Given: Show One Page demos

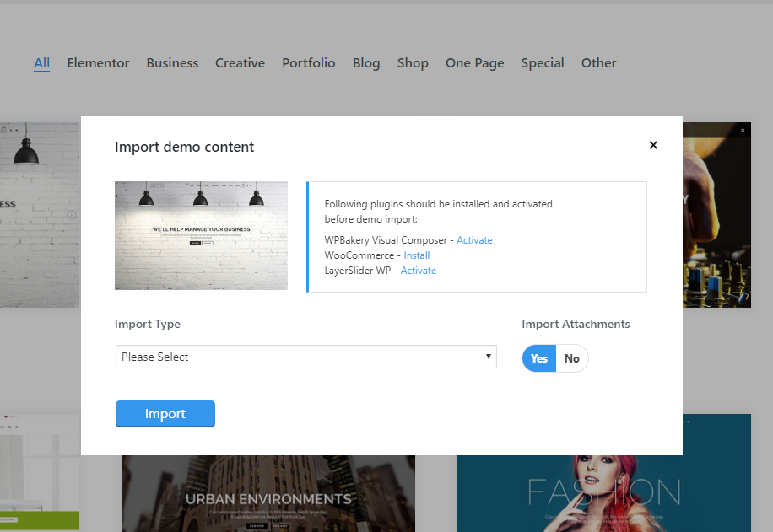Looking at the screenshot, I should 474,63.
